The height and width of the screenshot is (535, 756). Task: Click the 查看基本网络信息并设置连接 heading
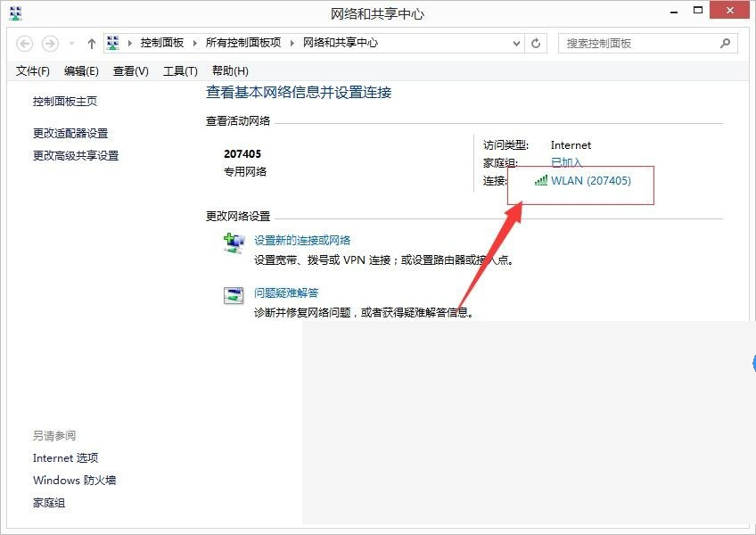299,92
